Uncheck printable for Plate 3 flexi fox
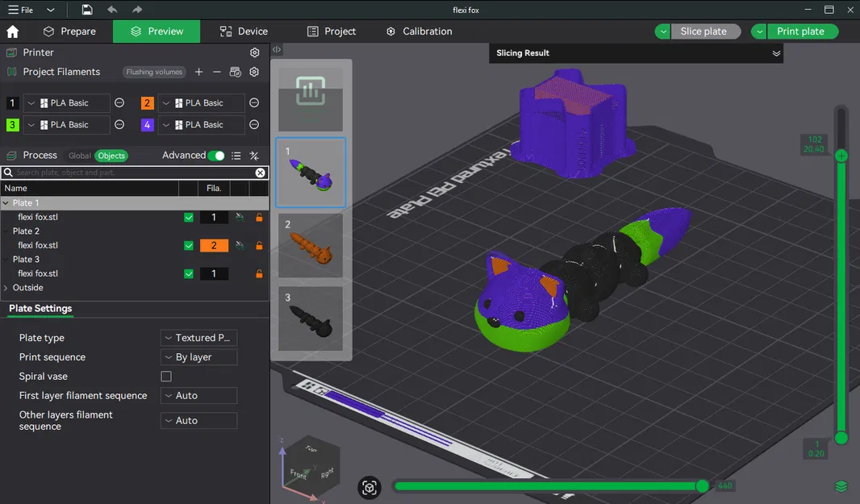Viewport: 860px width, 504px height. 189,273
